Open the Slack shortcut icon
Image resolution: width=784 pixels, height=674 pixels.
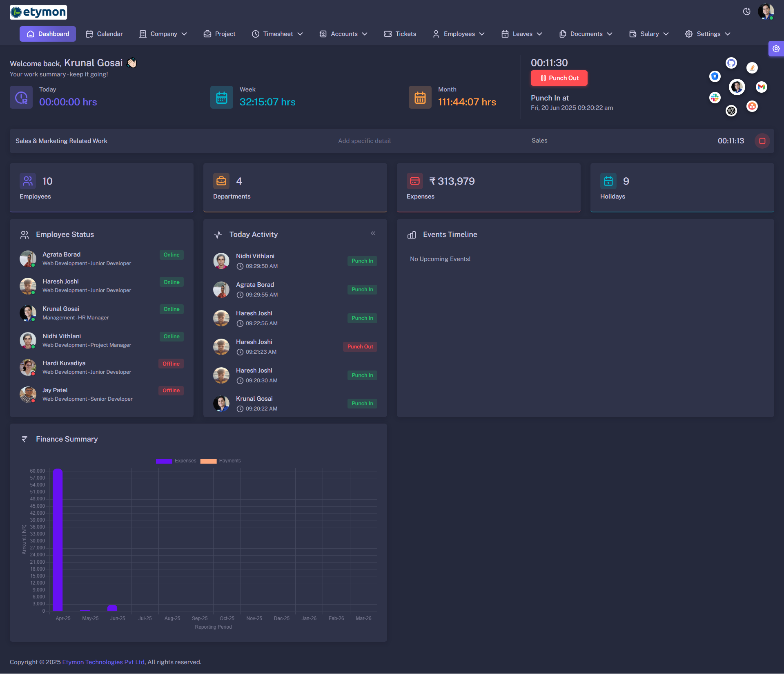pyautogui.click(x=715, y=98)
